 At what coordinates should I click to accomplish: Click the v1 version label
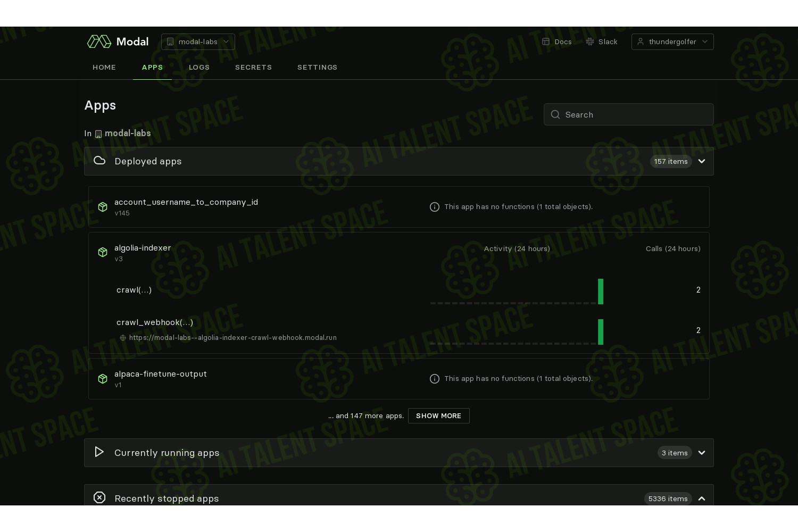(x=118, y=385)
